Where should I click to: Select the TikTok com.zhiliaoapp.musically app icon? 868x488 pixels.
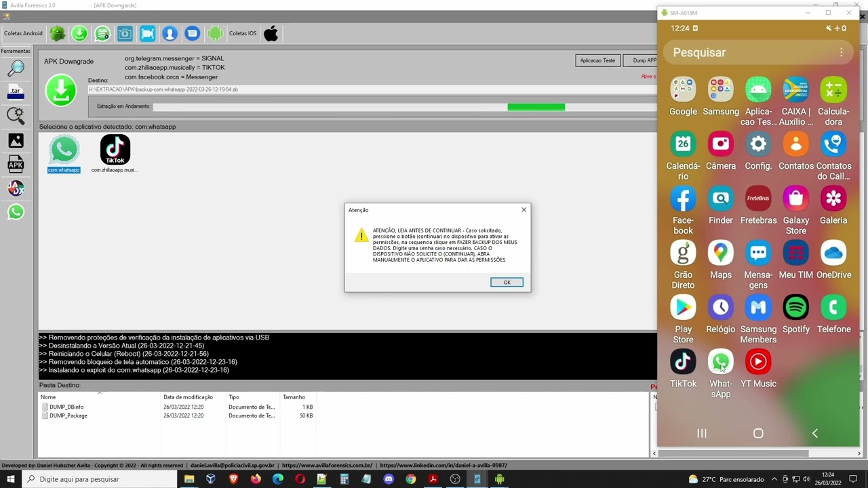click(115, 154)
